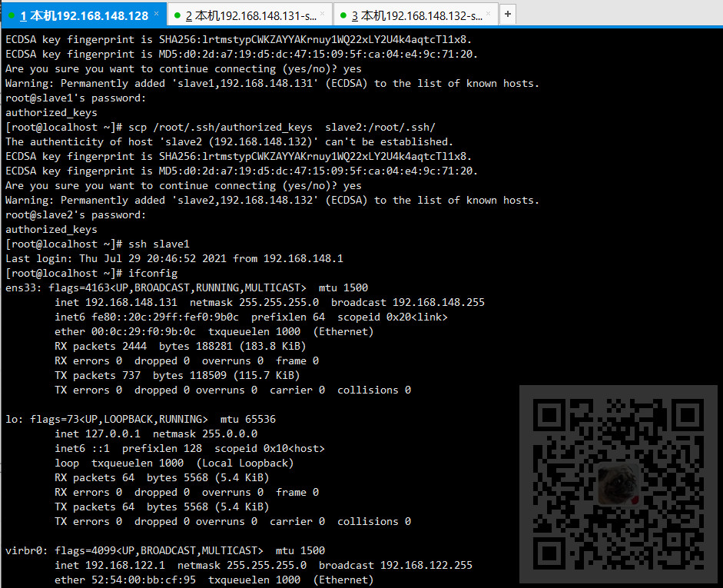The height and width of the screenshot is (588, 723).
Task: Switch to tab 1 本机192.168.148.128
Action: point(85,15)
